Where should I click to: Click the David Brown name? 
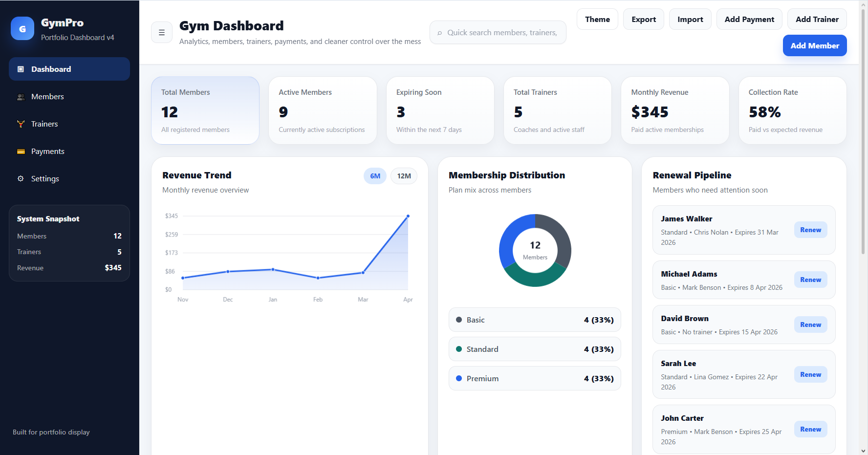(685, 319)
